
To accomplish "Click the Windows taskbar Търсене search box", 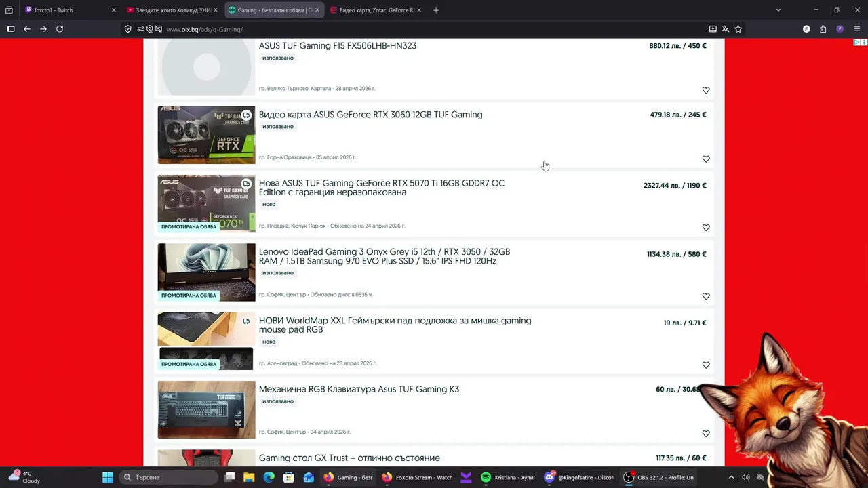I will click(170, 477).
